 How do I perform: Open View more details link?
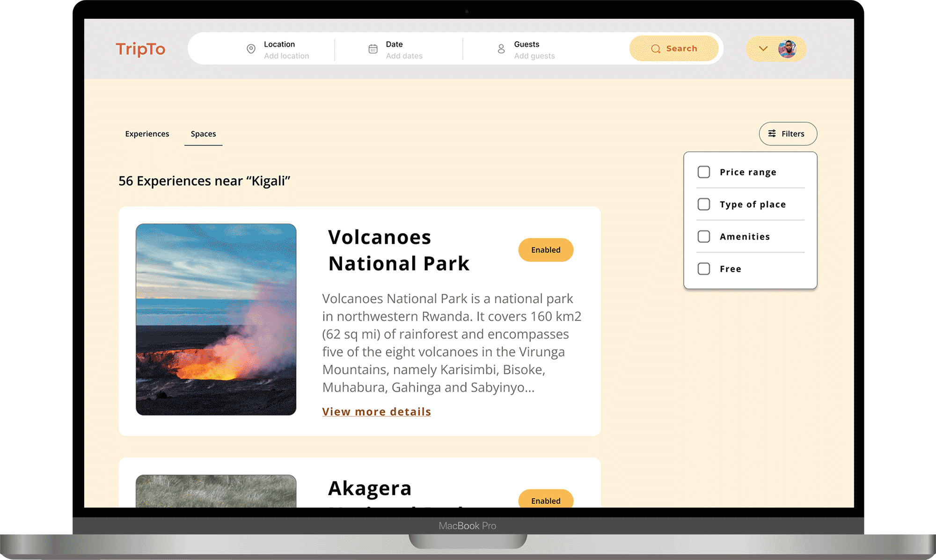click(x=376, y=412)
